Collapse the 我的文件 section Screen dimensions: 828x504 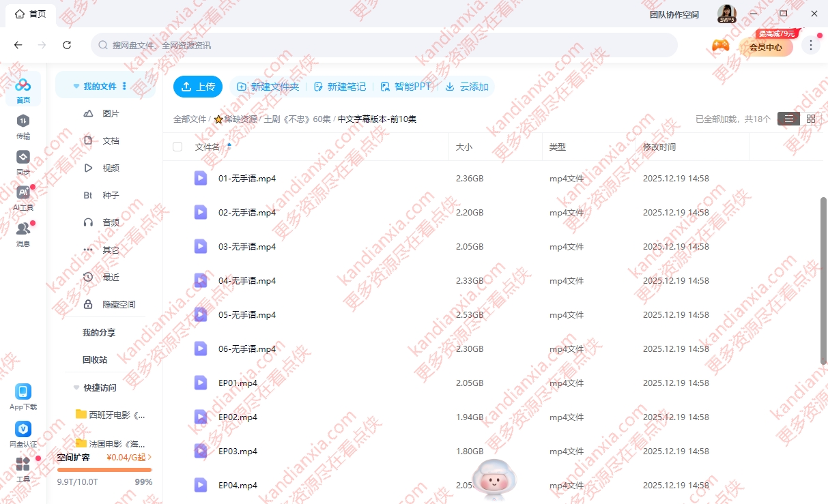76,85
